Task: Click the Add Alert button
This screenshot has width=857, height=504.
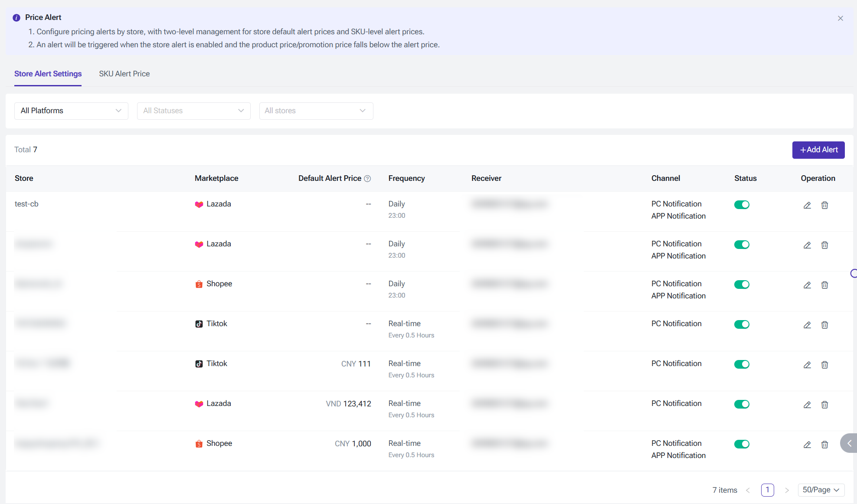Action: click(818, 150)
